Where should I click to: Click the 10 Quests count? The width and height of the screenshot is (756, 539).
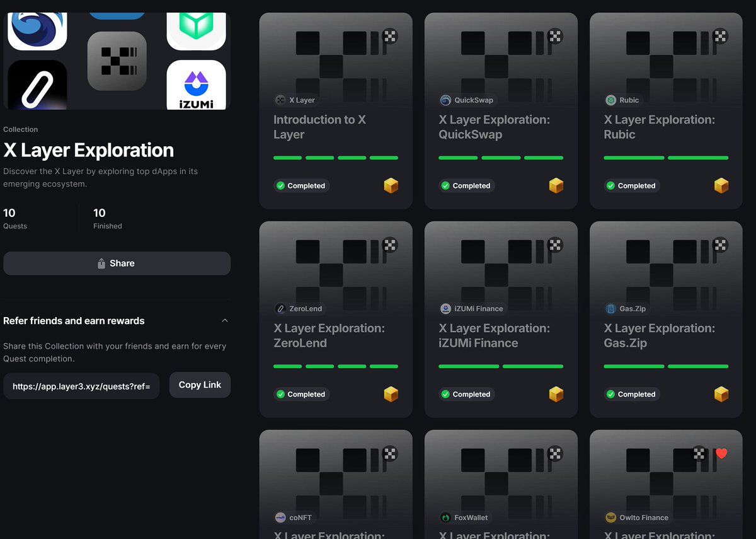(15, 219)
